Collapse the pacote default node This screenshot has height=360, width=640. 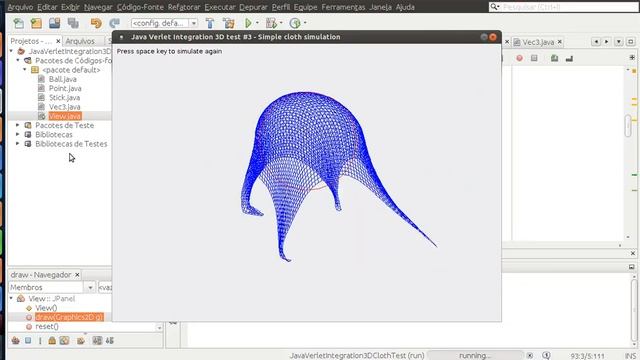[25, 70]
